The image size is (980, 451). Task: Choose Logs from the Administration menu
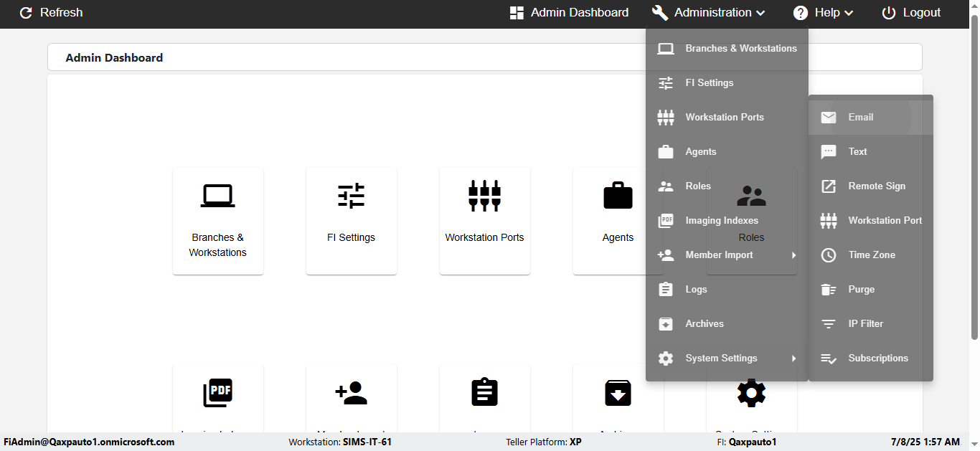696,290
